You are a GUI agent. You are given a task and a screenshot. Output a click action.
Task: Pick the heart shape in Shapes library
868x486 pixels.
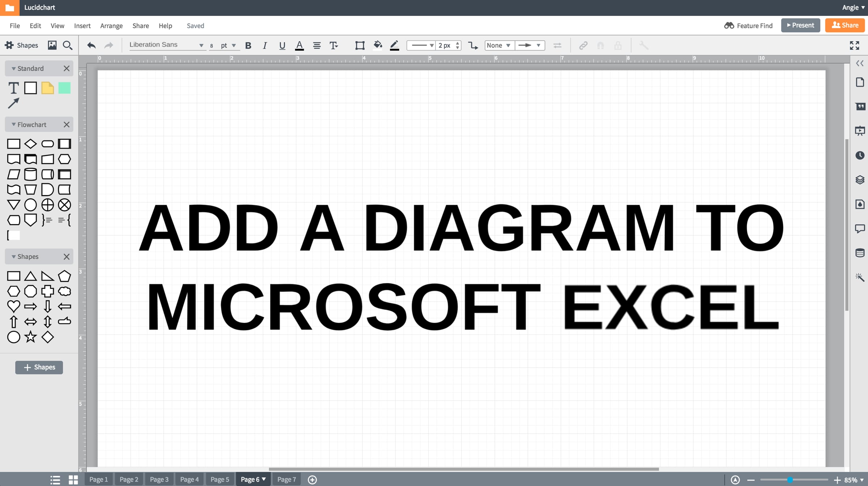(13, 306)
